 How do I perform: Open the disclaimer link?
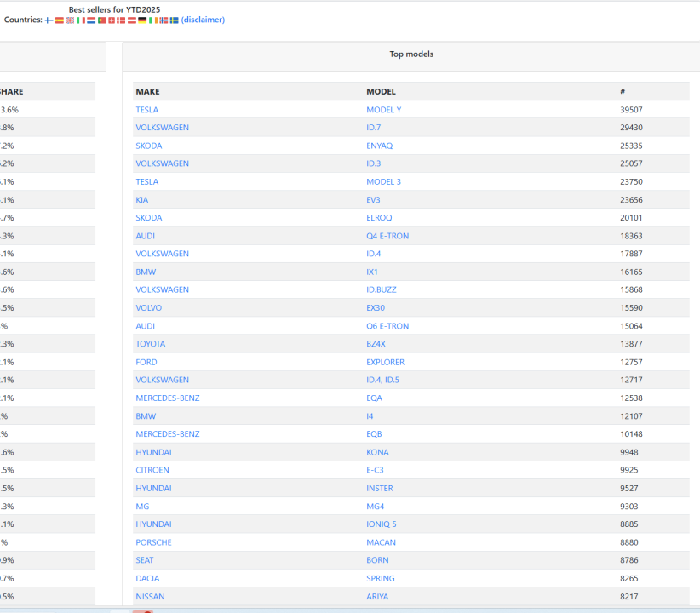pyautogui.click(x=202, y=20)
